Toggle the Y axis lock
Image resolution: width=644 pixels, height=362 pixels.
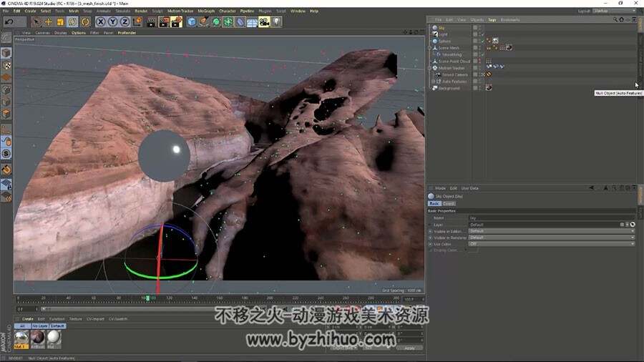[112, 21]
